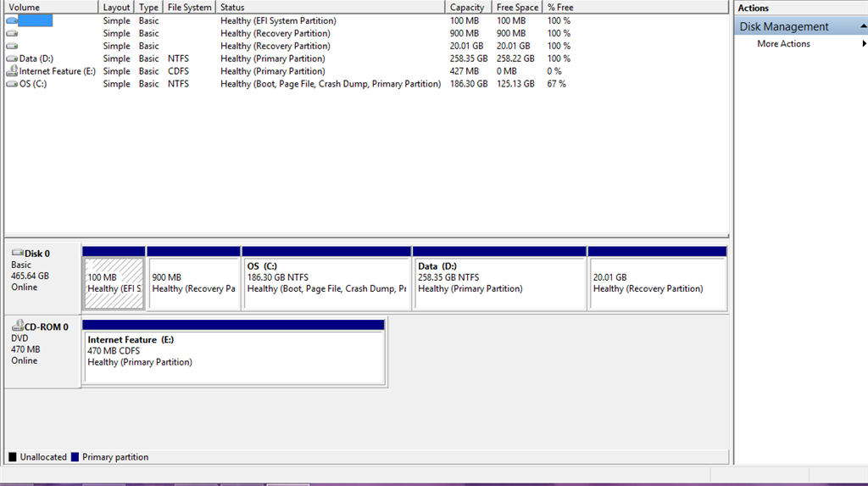The height and width of the screenshot is (486, 868).
Task: Select the Disk Management actions header
Action: [800, 26]
